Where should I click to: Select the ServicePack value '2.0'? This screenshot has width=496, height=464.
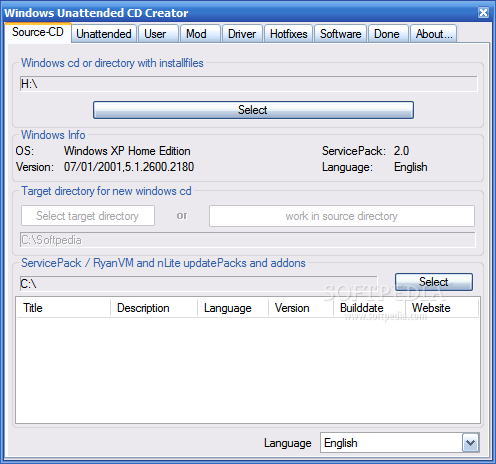[x=401, y=151]
